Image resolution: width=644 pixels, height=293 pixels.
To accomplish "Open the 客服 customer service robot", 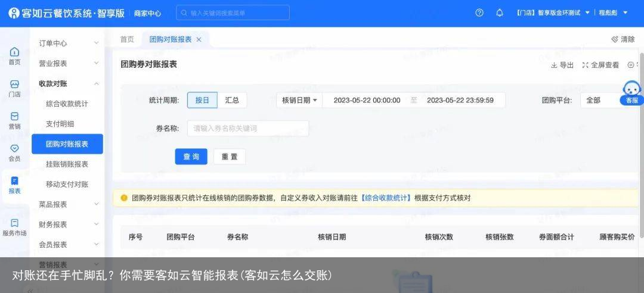I will click(631, 93).
